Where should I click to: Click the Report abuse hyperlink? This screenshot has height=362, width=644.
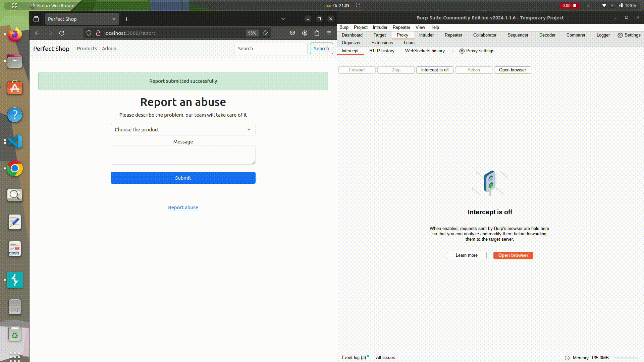pos(183,207)
